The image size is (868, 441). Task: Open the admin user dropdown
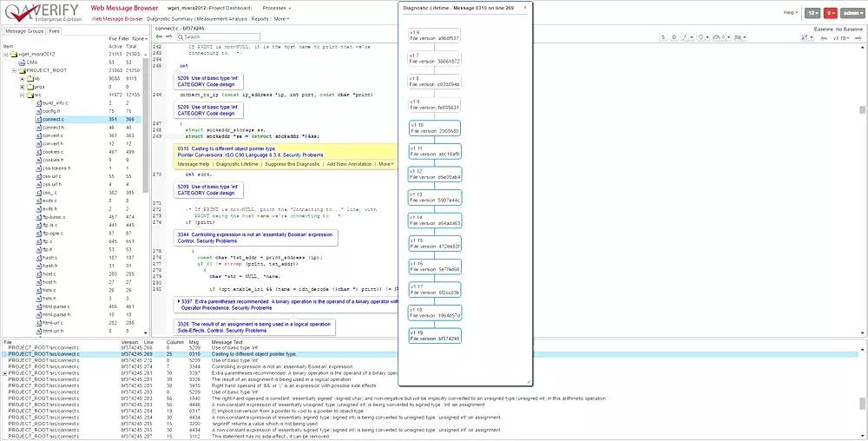coord(852,13)
